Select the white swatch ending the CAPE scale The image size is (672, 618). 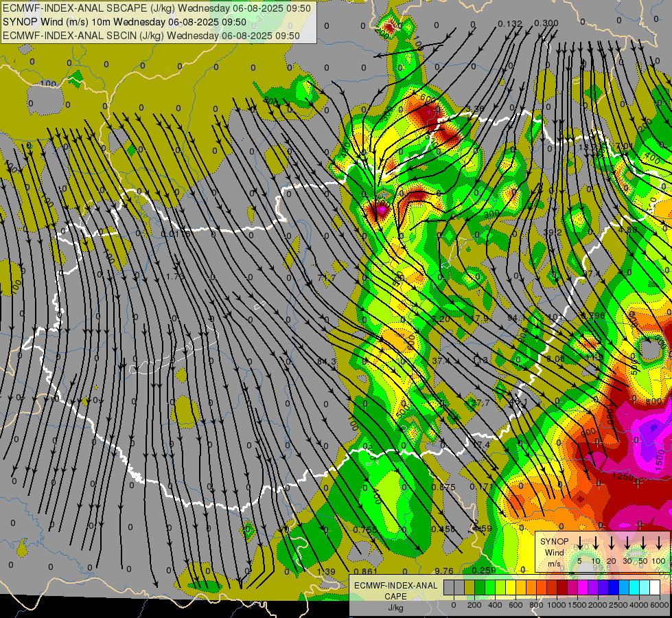(x=654, y=587)
